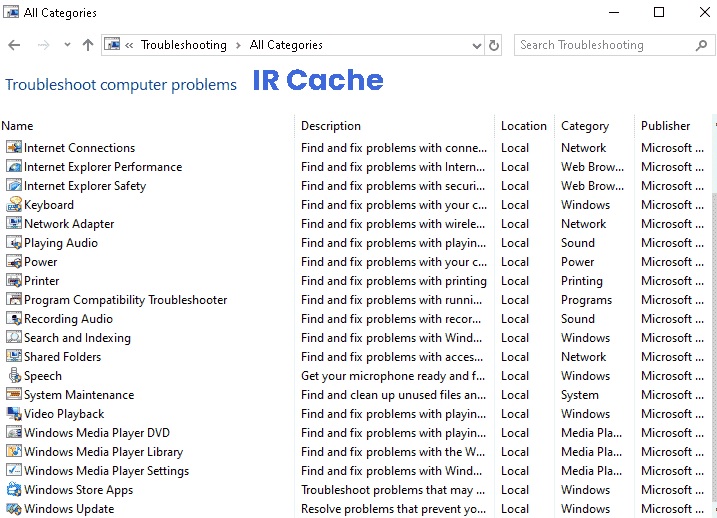Select the System Maintenance icon
This screenshot has height=518, width=717.
pyautogui.click(x=14, y=394)
